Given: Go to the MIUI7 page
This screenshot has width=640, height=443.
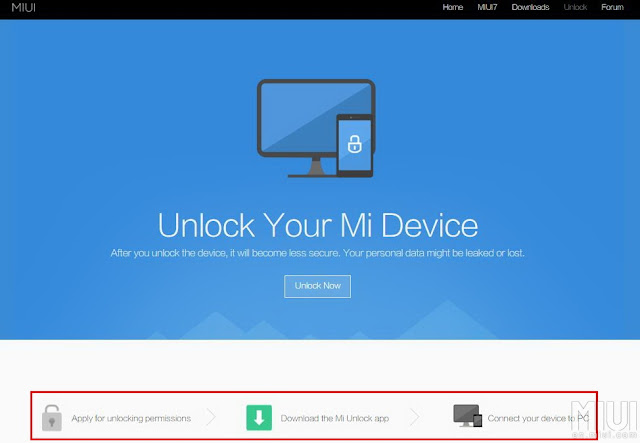Looking at the screenshot, I should coord(487,7).
